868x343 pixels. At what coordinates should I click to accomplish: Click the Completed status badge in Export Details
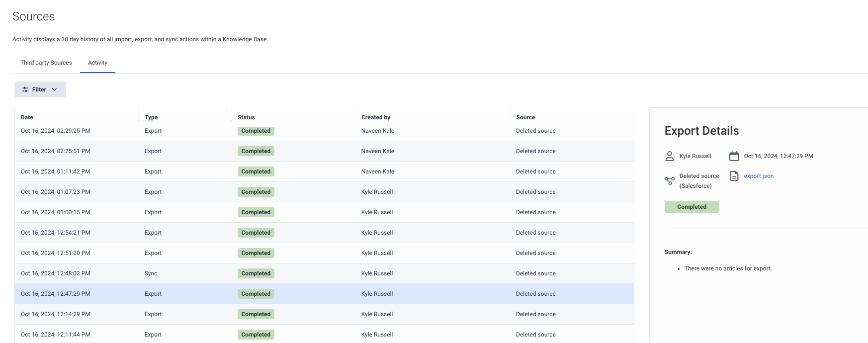click(692, 207)
